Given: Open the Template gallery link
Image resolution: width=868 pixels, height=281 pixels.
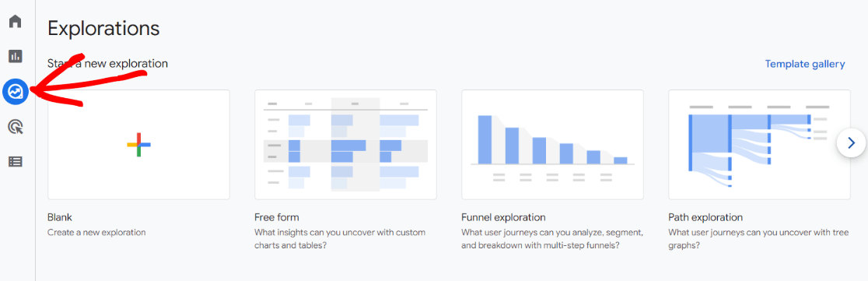Looking at the screenshot, I should 805,64.
